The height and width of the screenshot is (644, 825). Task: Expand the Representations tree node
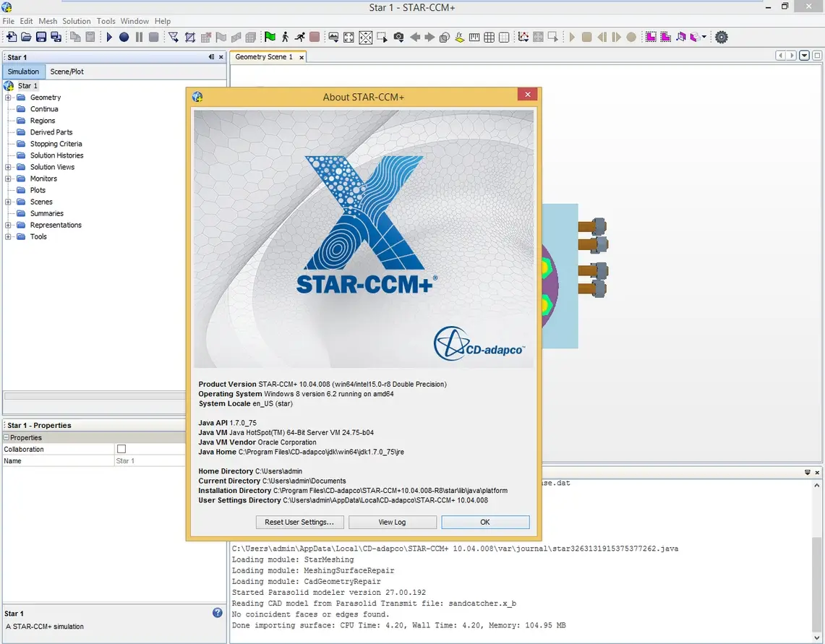[8, 225]
